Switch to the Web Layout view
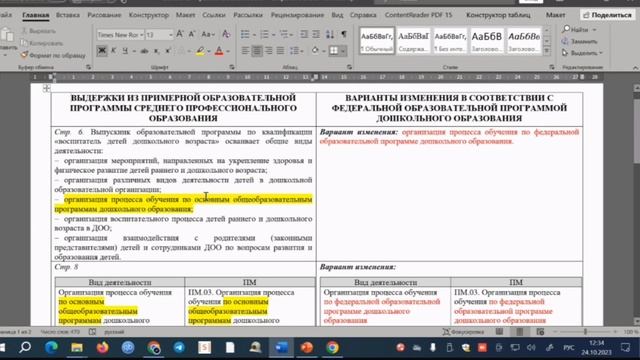Image resolution: width=640 pixels, height=360 pixels. pos(540,332)
